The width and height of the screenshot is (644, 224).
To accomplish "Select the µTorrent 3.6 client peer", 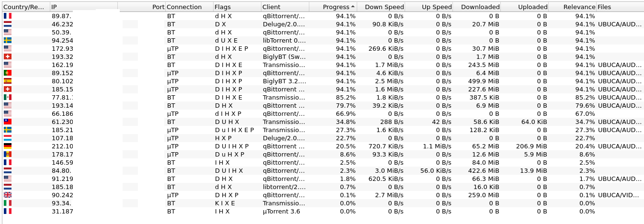I will pos(282,211).
